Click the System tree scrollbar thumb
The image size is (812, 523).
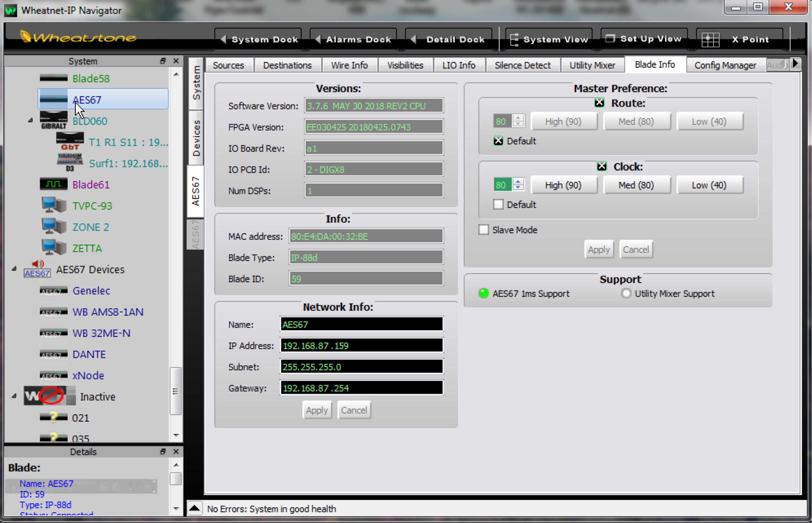pyautogui.click(x=175, y=391)
